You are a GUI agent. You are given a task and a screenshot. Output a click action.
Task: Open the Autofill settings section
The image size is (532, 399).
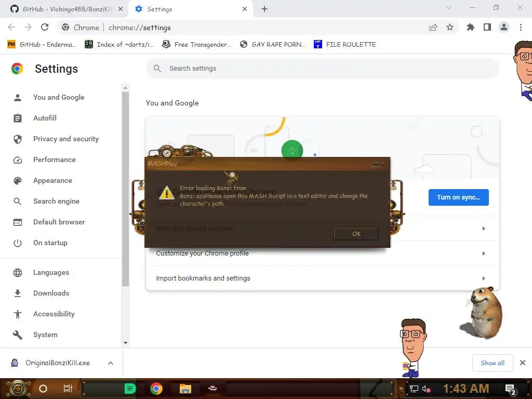[x=45, y=118]
